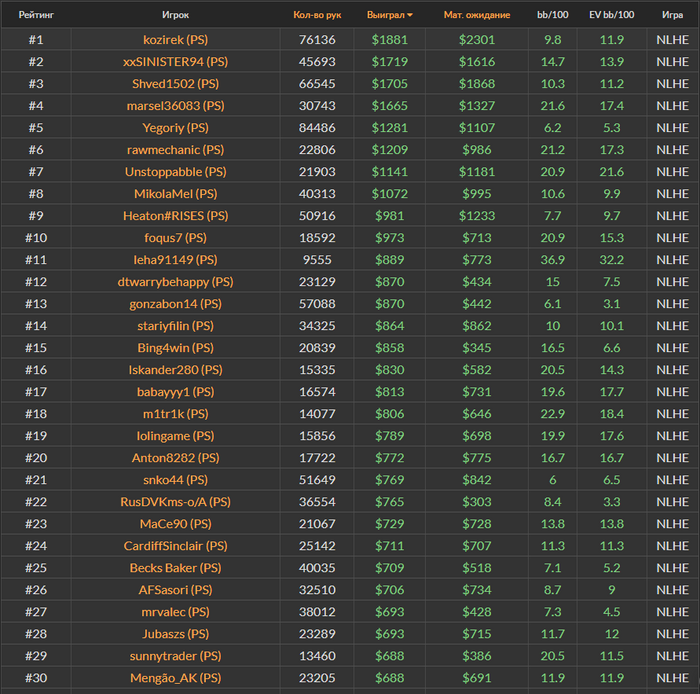
Task: Click the EV bb/100 column header
Action: pos(613,15)
